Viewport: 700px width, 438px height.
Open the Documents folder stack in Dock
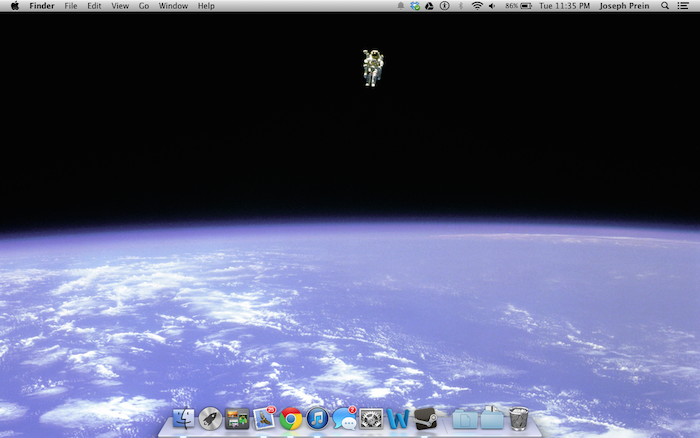[x=465, y=420]
